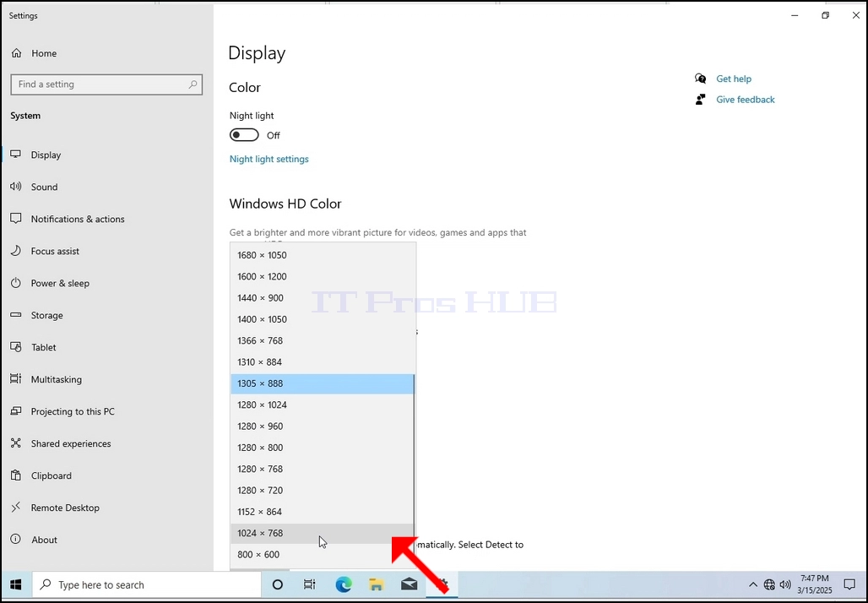Select resolution 1366 × 768
This screenshot has height=603, width=868.
pos(323,341)
